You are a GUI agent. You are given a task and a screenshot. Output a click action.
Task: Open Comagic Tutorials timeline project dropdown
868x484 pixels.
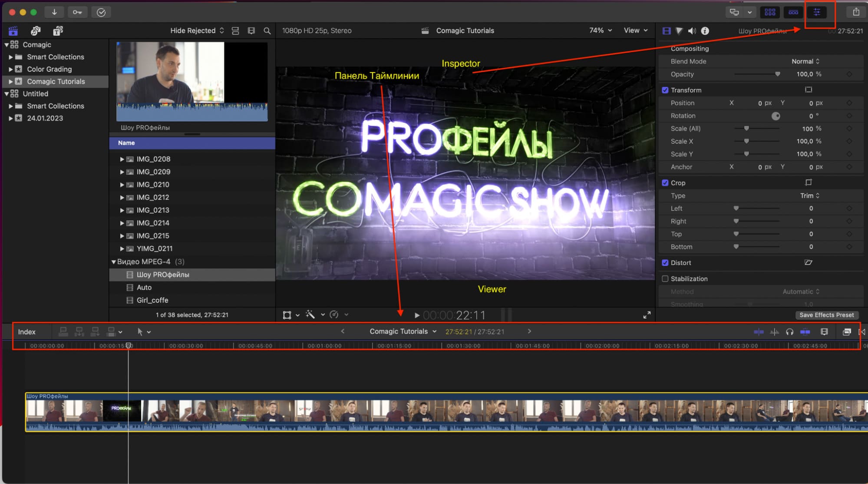coord(403,331)
